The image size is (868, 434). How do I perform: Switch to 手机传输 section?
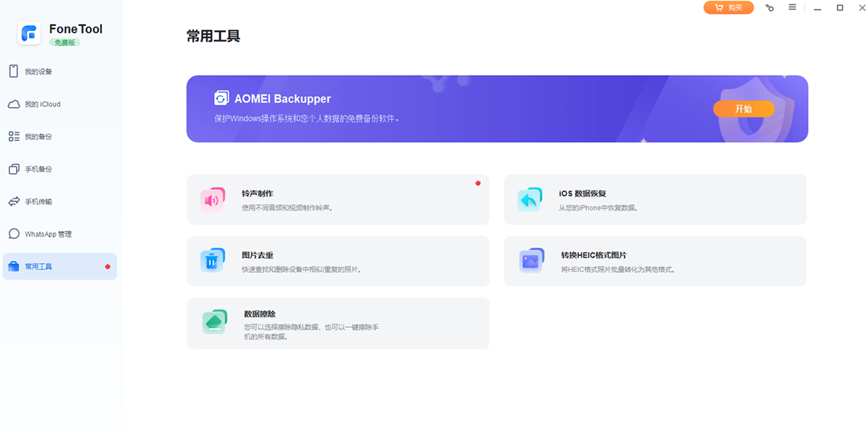click(x=59, y=201)
